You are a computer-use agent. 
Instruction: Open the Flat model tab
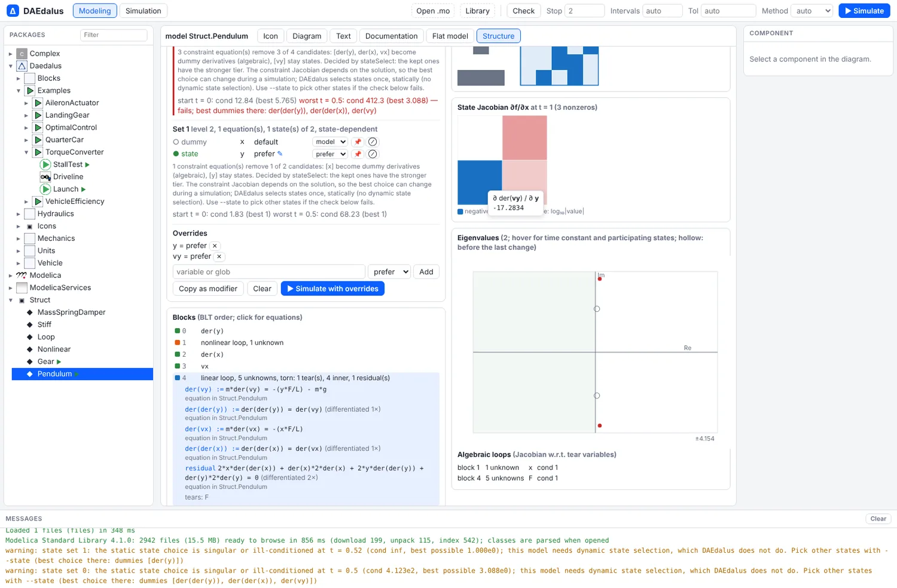tap(450, 36)
